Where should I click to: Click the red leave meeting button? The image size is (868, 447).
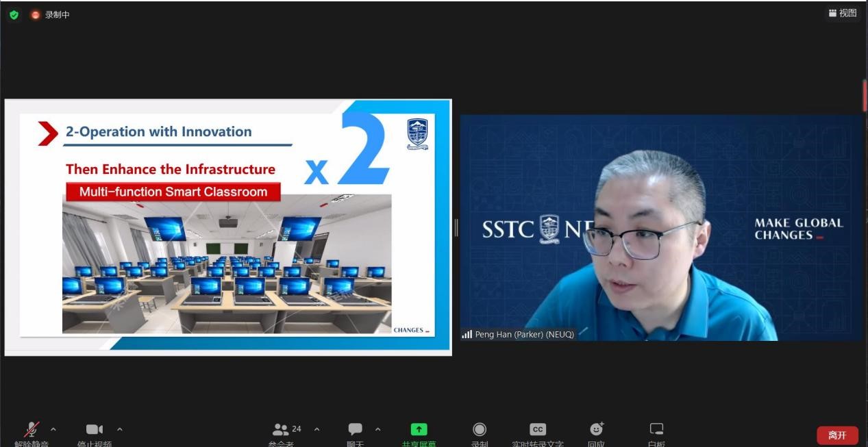[x=837, y=435]
